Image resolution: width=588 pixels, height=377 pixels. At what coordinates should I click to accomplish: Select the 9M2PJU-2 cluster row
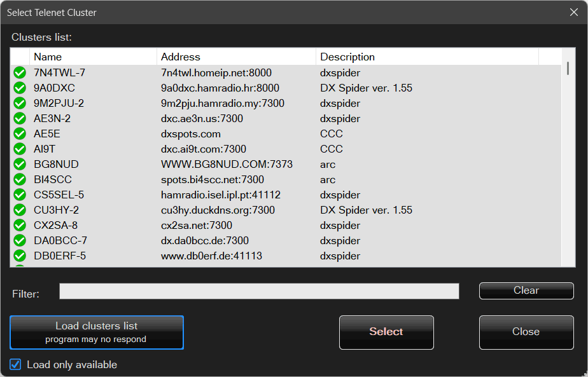59,104
